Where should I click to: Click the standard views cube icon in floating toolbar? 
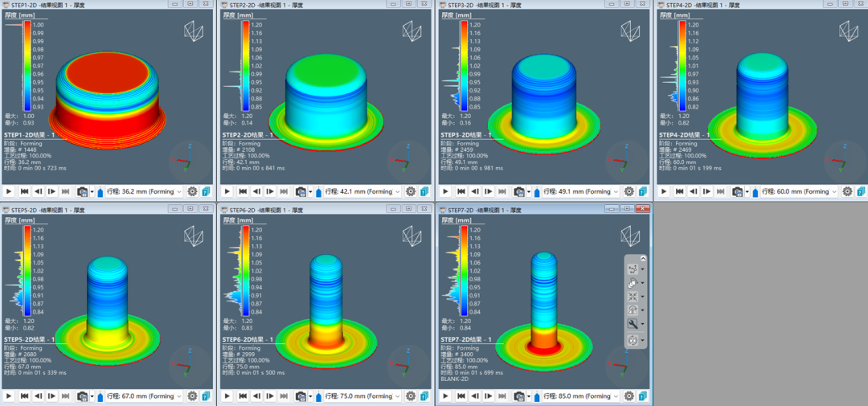tap(633, 283)
